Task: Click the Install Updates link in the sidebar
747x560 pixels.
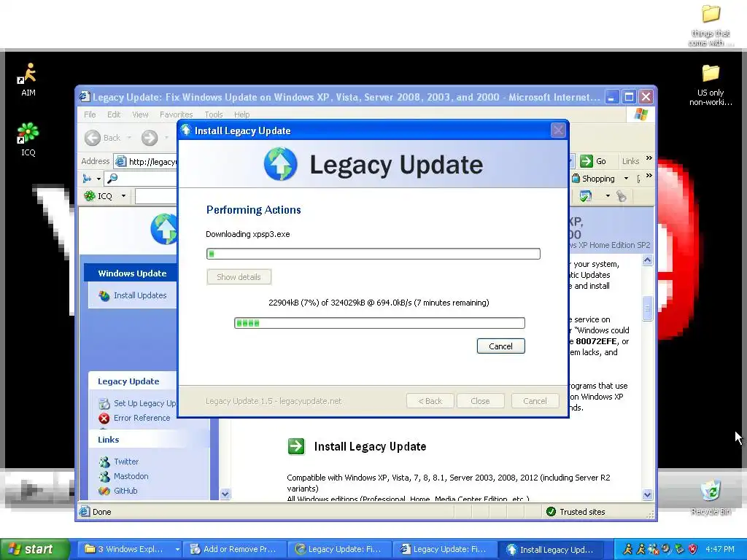Action: pyautogui.click(x=140, y=296)
